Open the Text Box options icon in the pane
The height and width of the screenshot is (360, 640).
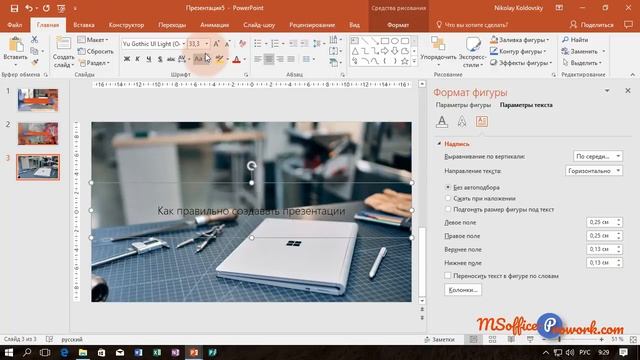[x=482, y=122]
